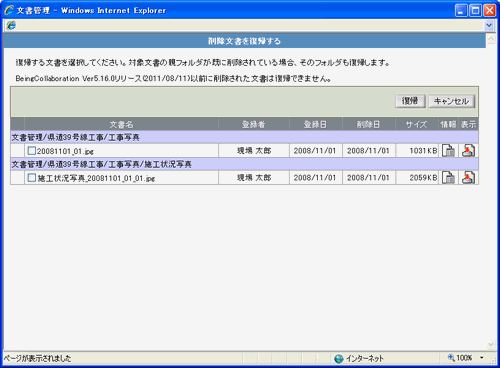This screenshot has height=368, width=500.
Task: Click the 登録日 column header
Action: [315, 124]
